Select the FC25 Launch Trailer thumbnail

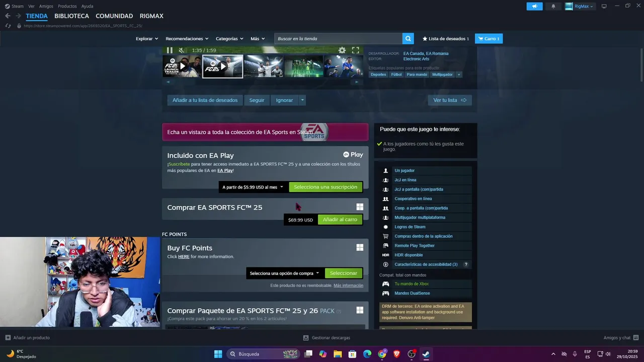pos(182,66)
